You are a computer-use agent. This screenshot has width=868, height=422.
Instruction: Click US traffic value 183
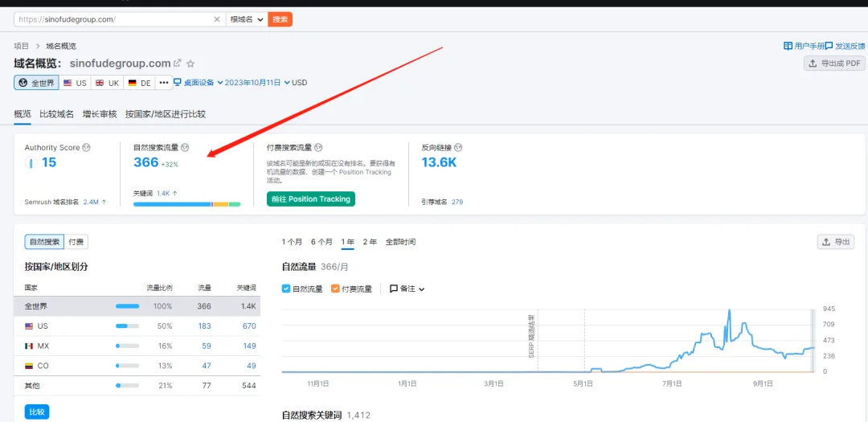point(204,326)
